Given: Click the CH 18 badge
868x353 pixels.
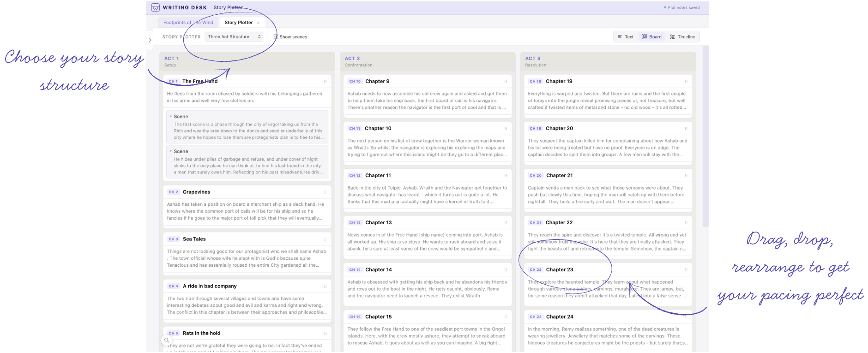Looking at the screenshot, I should click(x=536, y=81).
